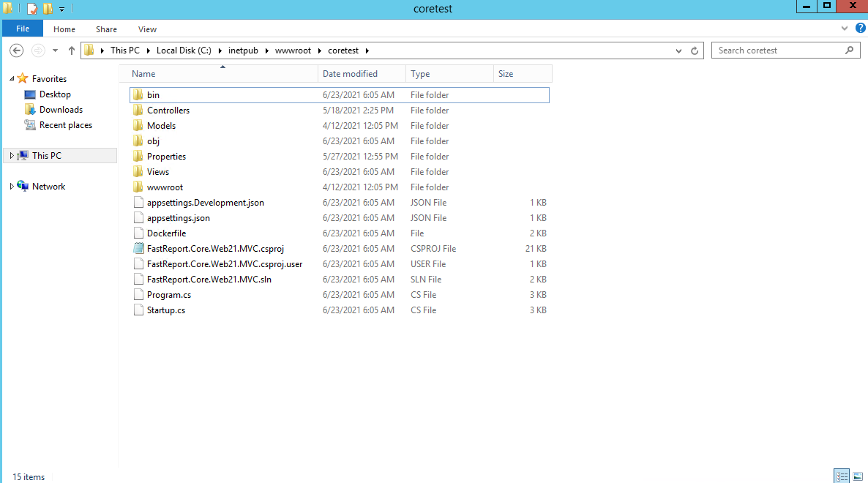Open the File menu tab
Screen dimensions: 868x483
point(23,29)
